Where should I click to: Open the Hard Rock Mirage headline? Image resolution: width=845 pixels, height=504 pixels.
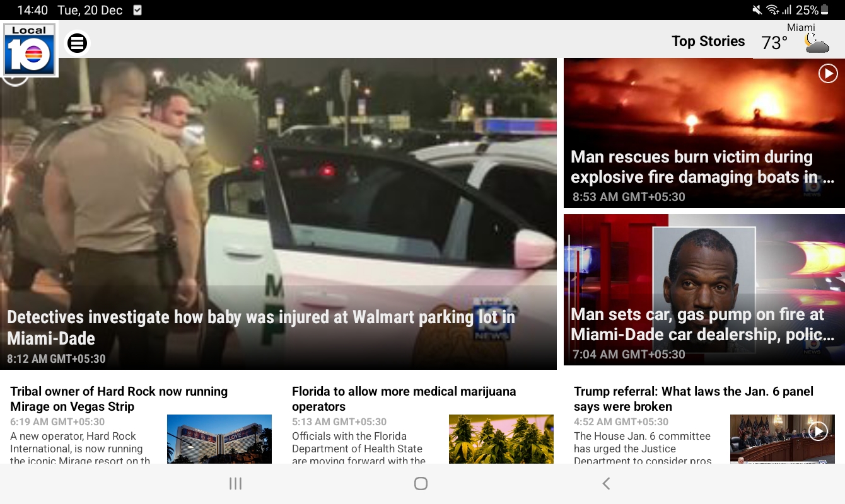tap(119, 399)
